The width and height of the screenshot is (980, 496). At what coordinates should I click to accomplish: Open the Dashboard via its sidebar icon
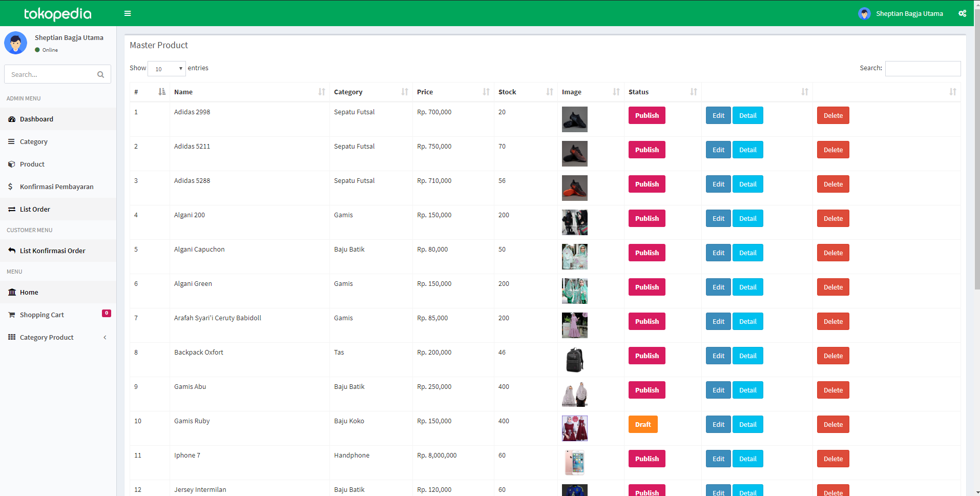(12, 119)
